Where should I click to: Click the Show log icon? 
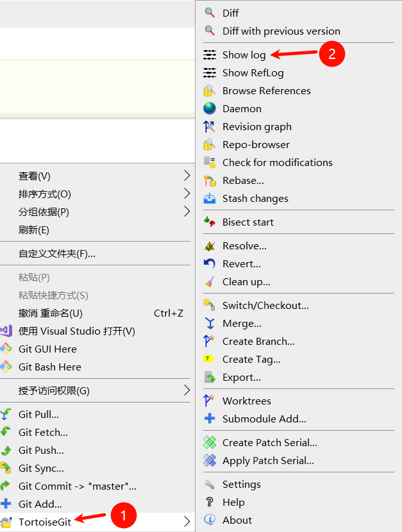(210, 54)
